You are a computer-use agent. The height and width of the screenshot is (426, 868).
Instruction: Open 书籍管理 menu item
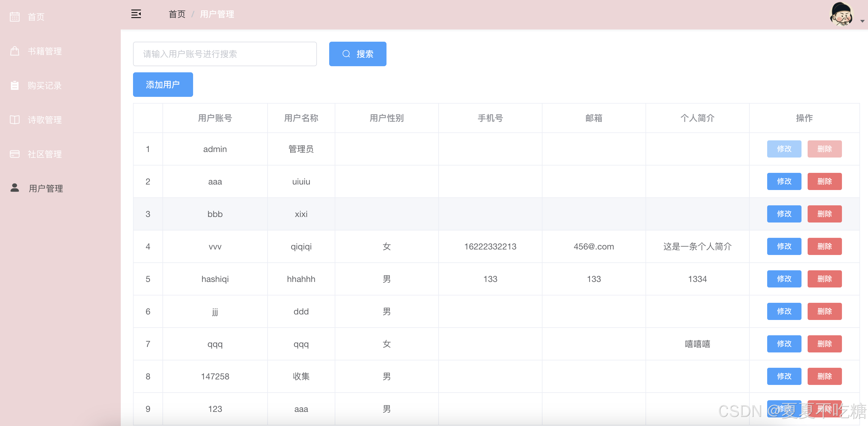[x=44, y=51]
